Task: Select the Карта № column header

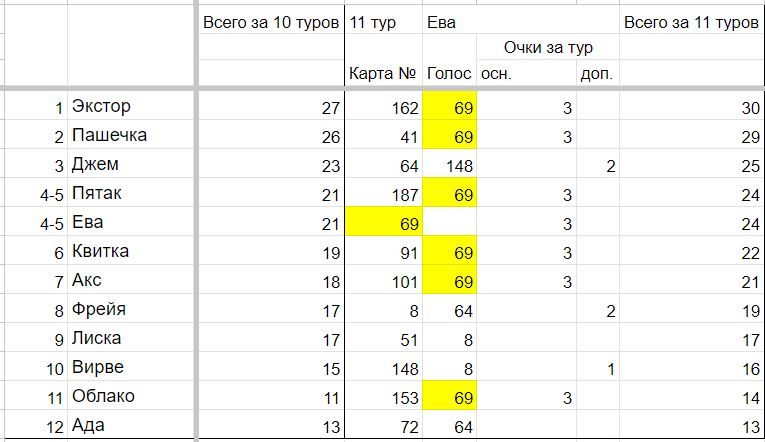Action: pos(383,73)
